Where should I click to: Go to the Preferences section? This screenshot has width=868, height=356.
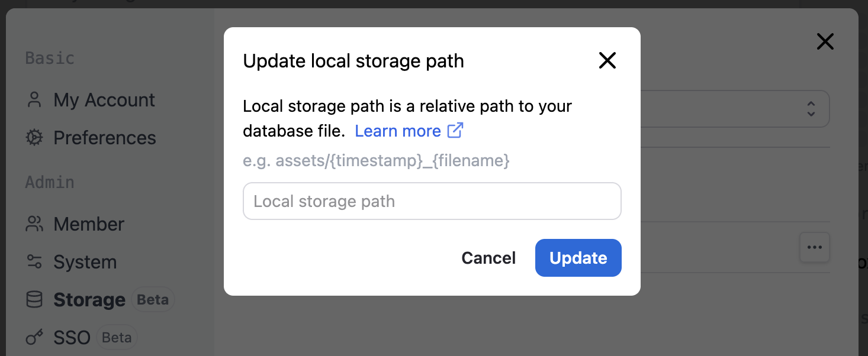pyautogui.click(x=105, y=138)
